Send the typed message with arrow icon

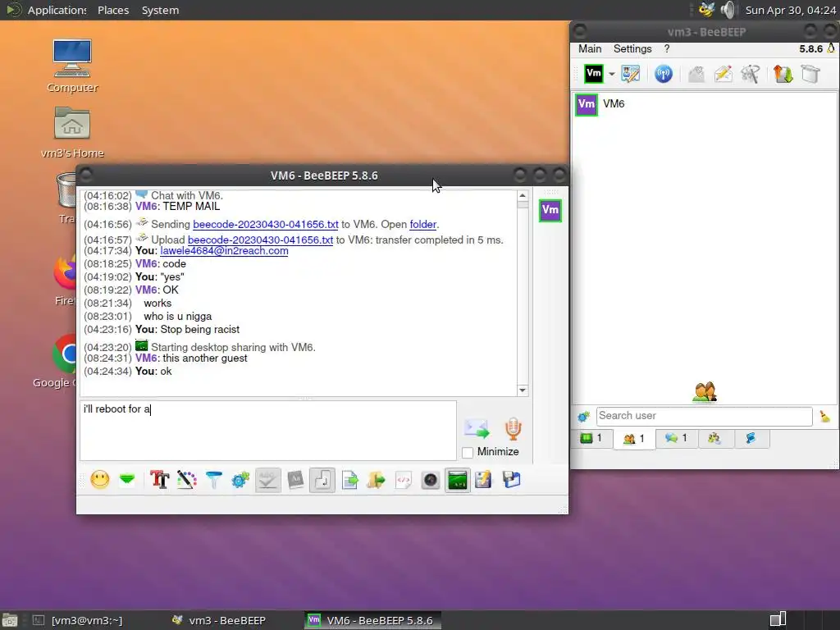(x=477, y=429)
